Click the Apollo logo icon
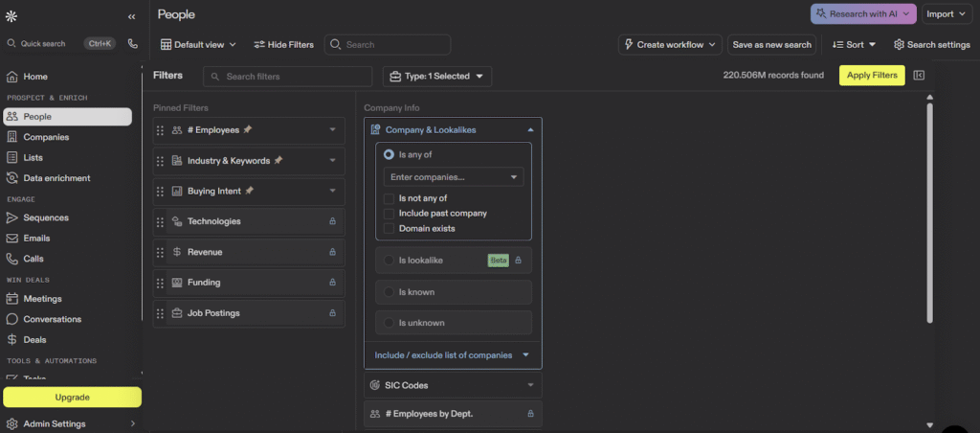This screenshot has width=980, height=433. (x=11, y=16)
